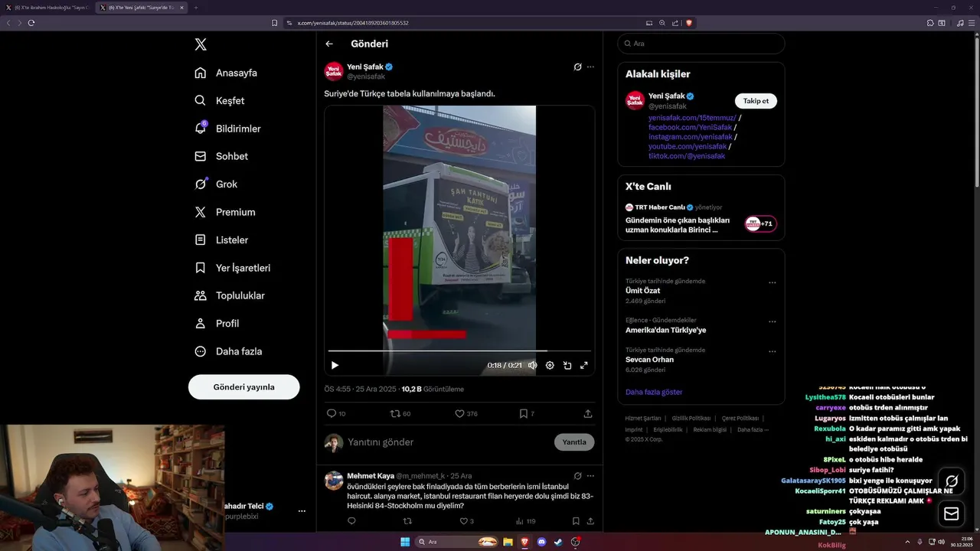Open Grok from the sidebar
The height and width of the screenshot is (551, 980).
tap(216, 184)
